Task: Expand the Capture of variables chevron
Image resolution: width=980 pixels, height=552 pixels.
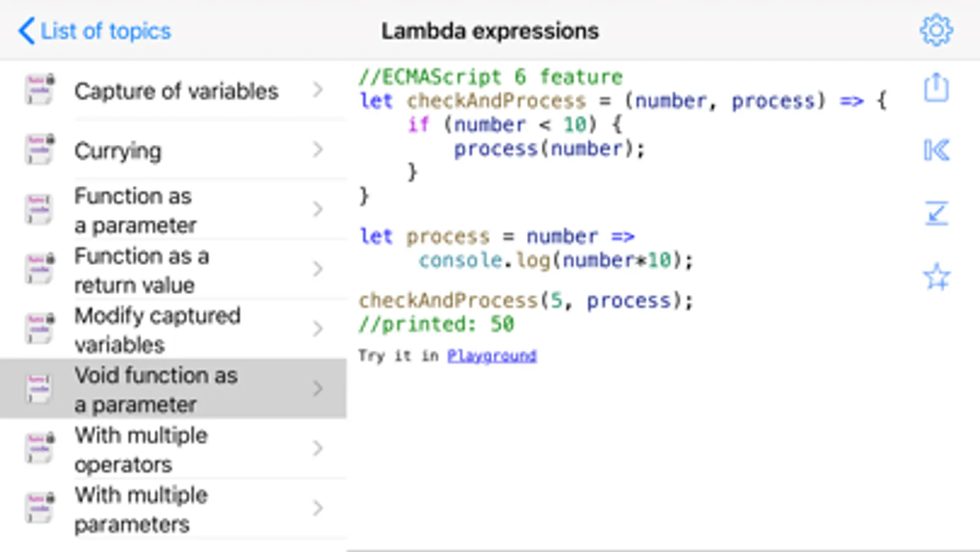Action: [x=317, y=90]
